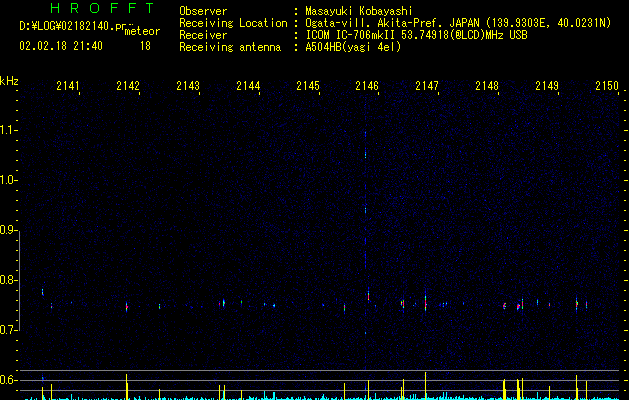Click the 0.9 kHz axis label
Screen dimensions: 629x400
8,230
